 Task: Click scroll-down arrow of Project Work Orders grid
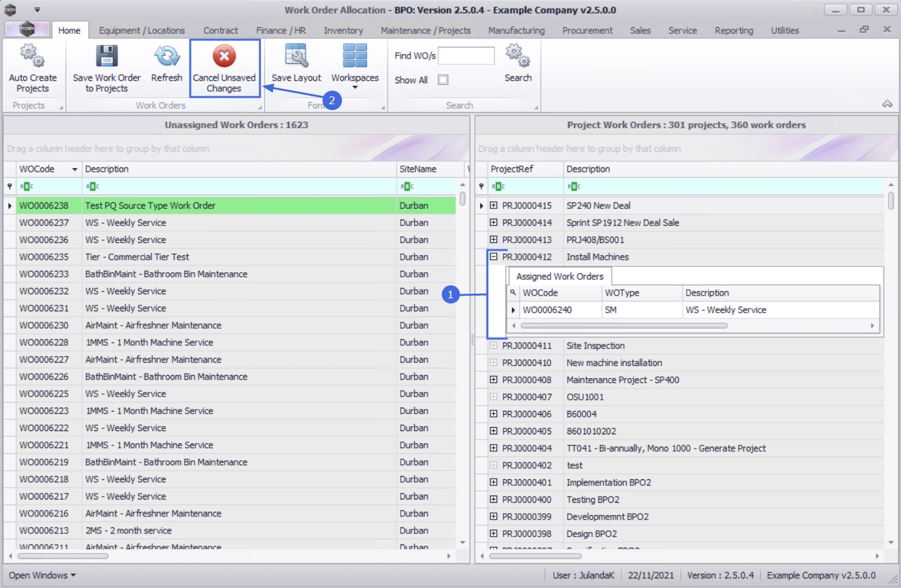tap(891, 542)
